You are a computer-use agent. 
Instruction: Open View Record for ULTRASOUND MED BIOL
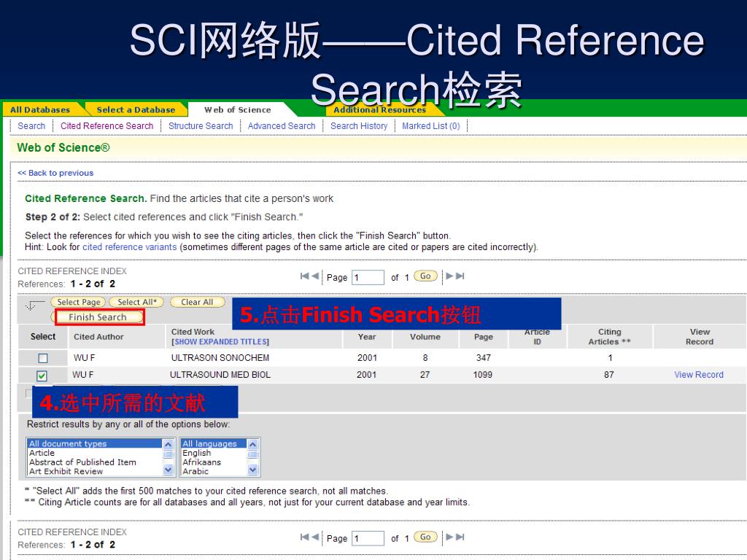[698, 375]
